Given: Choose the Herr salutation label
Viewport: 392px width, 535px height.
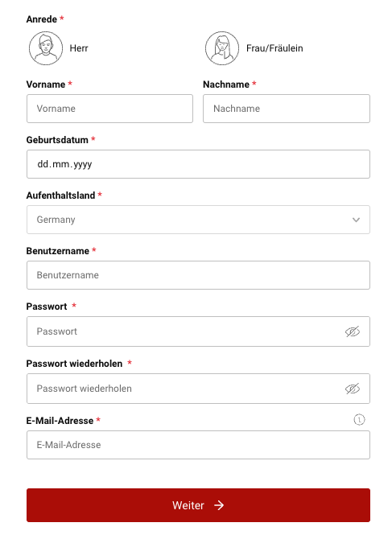Looking at the screenshot, I should (79, 48).
